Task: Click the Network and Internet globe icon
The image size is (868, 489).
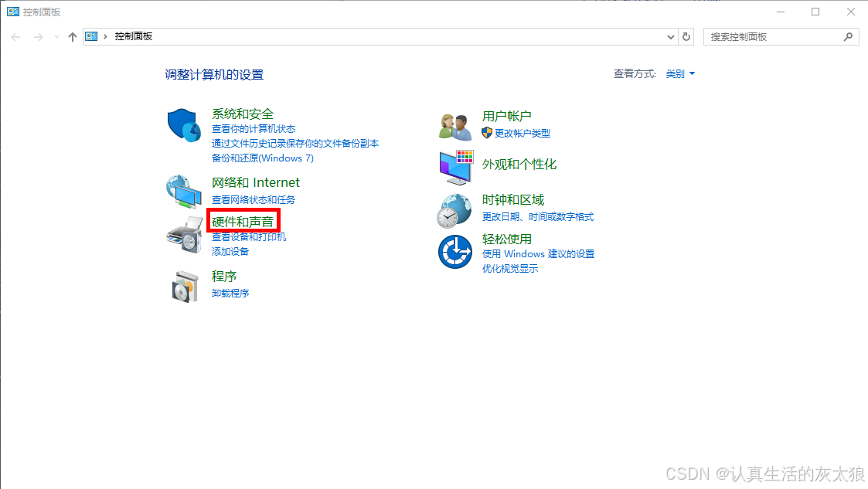Action: tap(184, 192)
